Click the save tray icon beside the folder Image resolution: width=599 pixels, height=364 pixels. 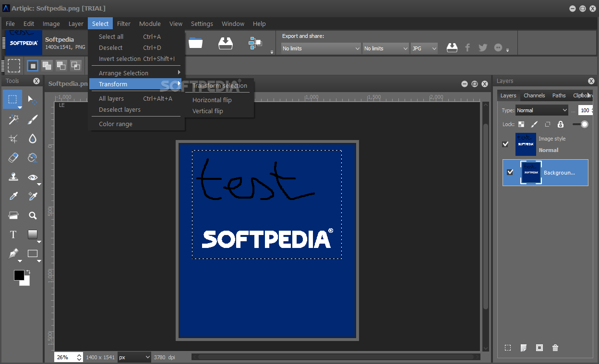tap(225, 43)
